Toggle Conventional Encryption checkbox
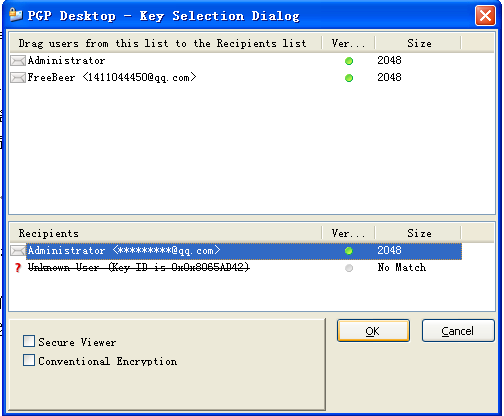The height and width of the screenshot is (416, 504). point(29,360)
